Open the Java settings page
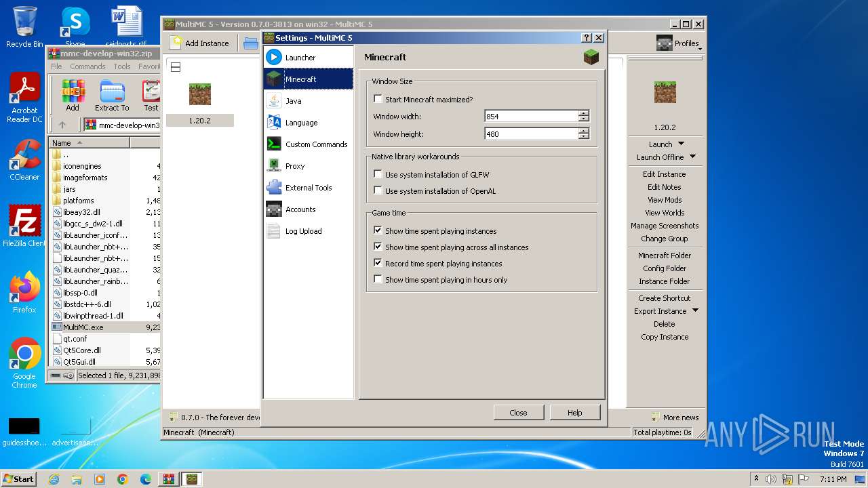The height and width of the screenshot is (488, 868). 309,101
